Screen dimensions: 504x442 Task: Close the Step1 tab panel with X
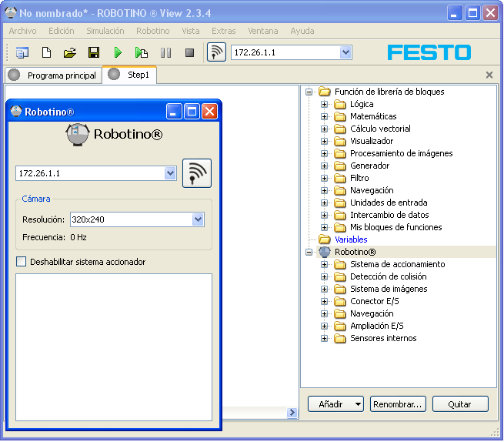point(489,75)
